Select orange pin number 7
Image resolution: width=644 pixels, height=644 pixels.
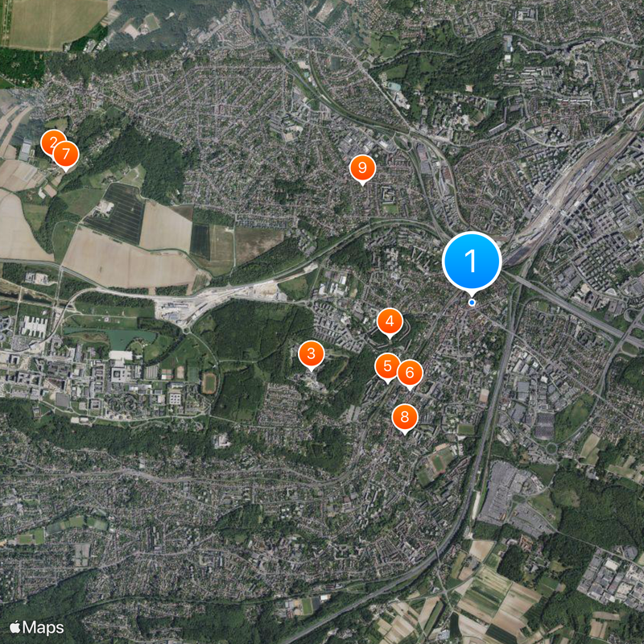[66, 155]
